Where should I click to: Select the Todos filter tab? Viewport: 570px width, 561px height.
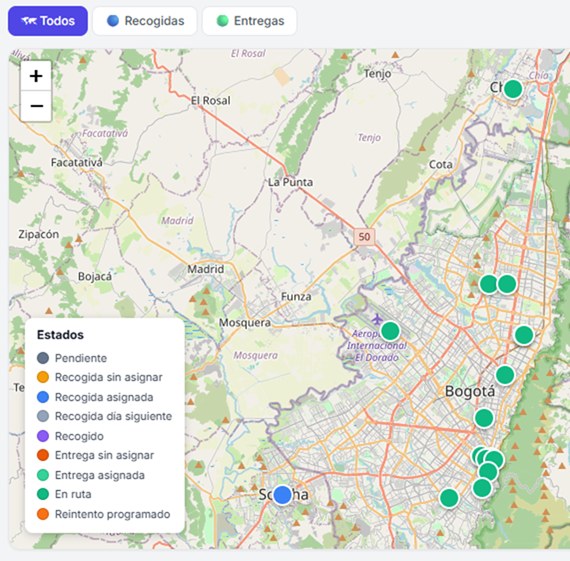(x=48, y=21)
